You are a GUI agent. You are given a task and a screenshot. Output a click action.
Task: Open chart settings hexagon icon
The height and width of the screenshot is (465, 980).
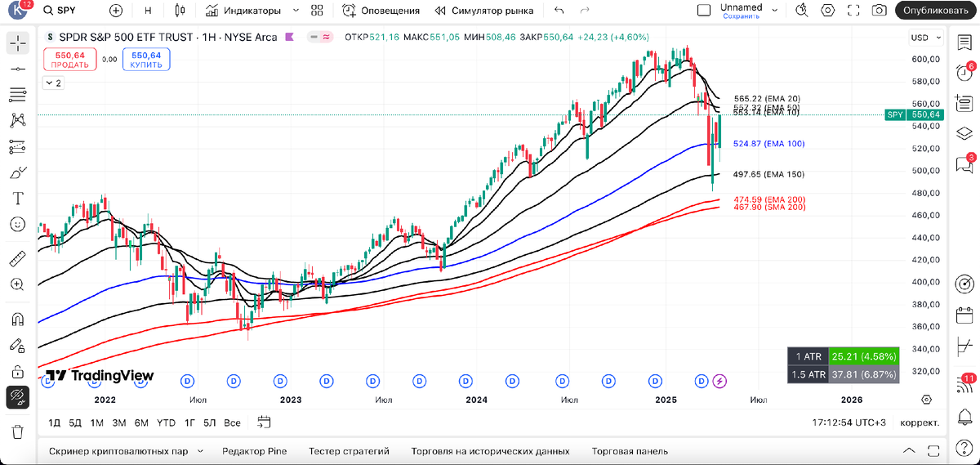click(828, 11)
